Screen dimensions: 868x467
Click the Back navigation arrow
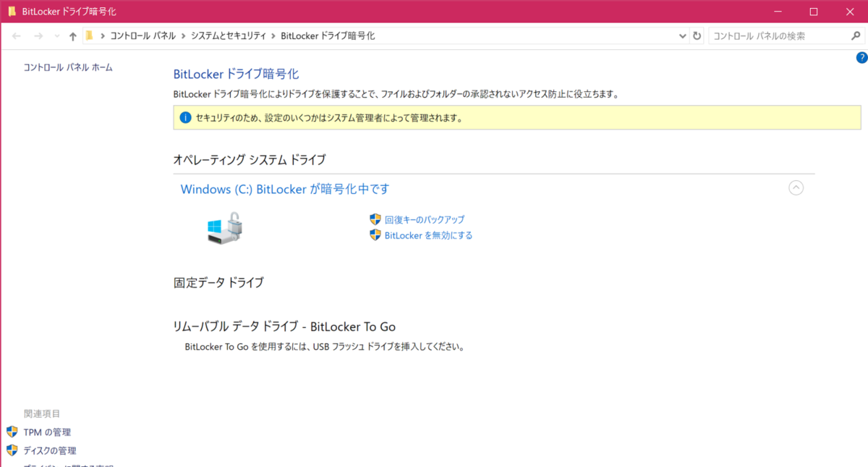tap(17, 36)
